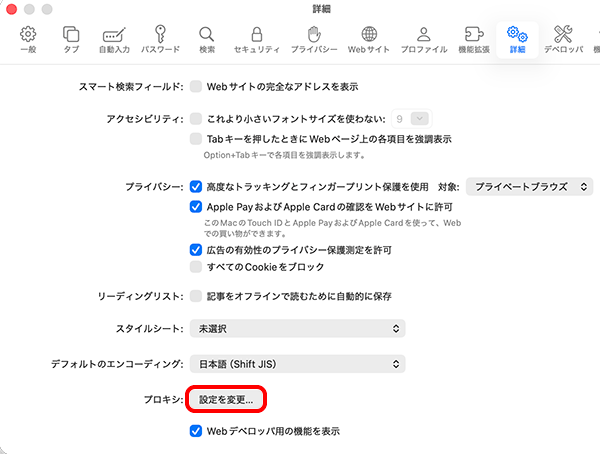This screenshot has width=600, height=454.
Task: Switch to the デベロッパ tab
Action: point(562,36)
